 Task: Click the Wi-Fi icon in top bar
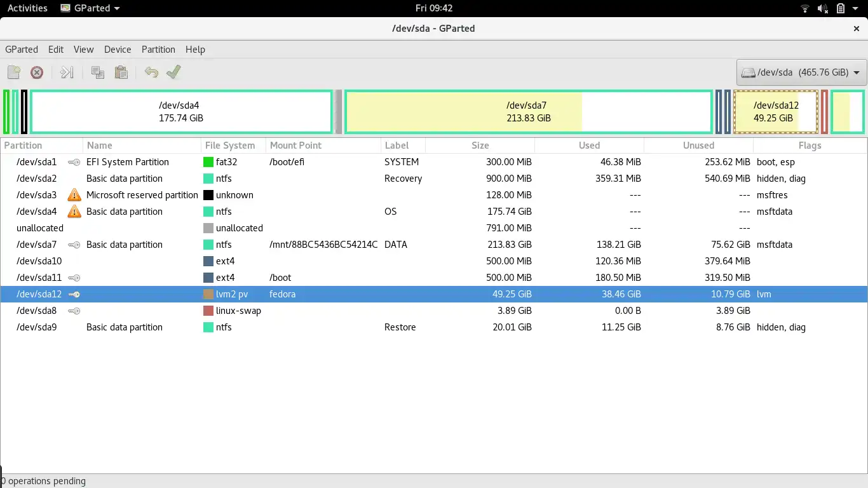click(x=805, y=8)
